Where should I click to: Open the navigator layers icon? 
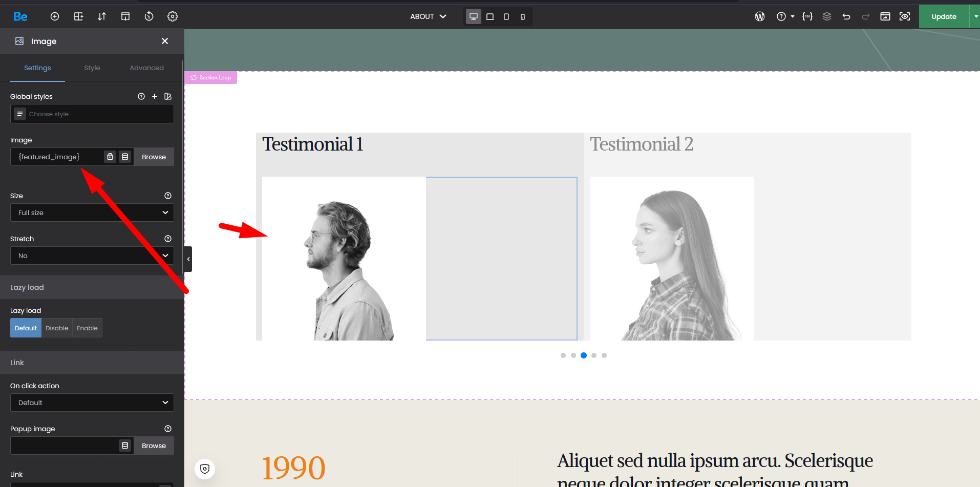tap(827, 16)
